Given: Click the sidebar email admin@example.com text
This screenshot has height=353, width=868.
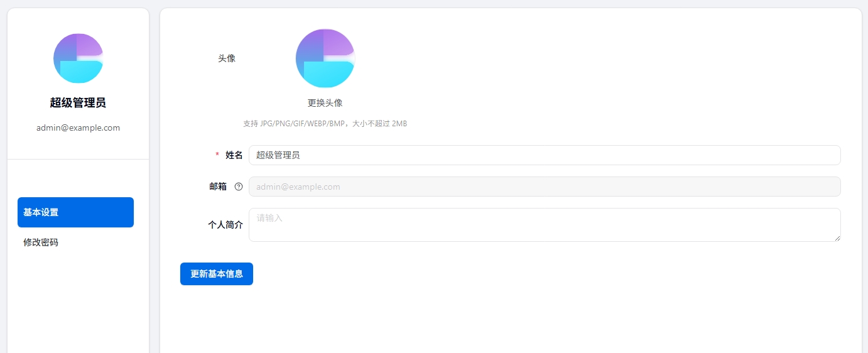Looking at the screenshot, I should coord(78,128).
